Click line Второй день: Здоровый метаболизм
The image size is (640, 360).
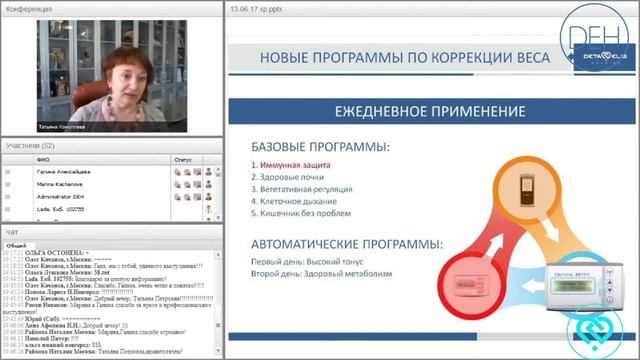click(x=322, y=273)
